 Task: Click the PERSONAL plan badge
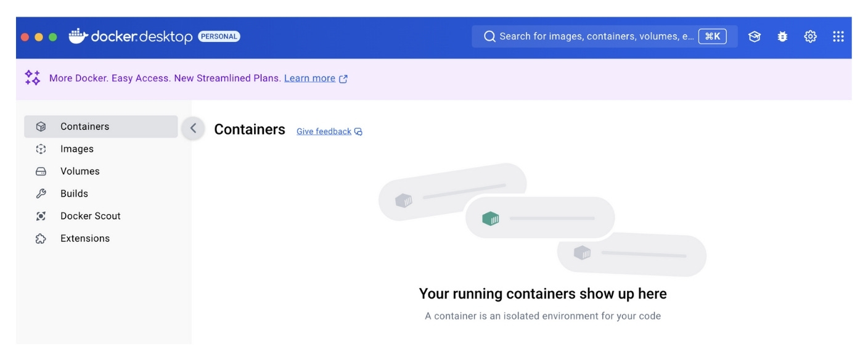219,36
